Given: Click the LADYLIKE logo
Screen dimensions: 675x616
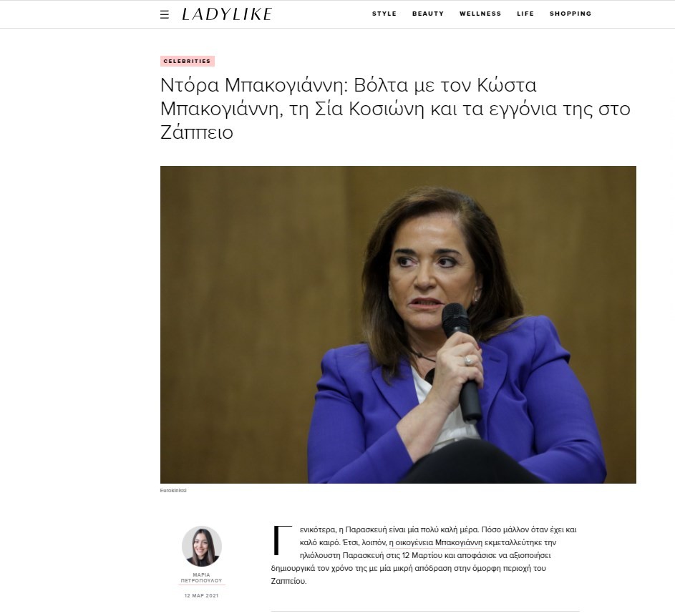Looking at the screenshot, I should click(227, 14).
